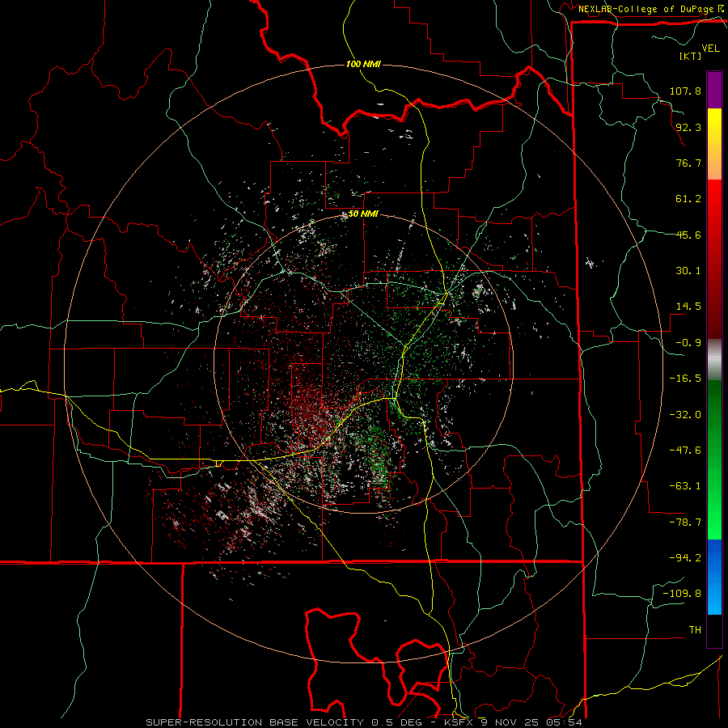The image size is (728, 728).
Task: Click the yellow-orange segment of the color bar
Action: pos(714,144)
